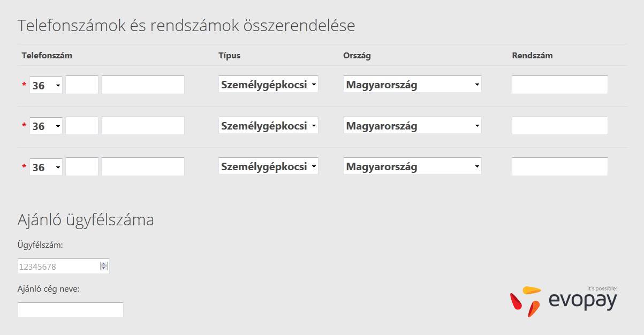Click the Ügyfélszám number field

(x=63, y=266)
